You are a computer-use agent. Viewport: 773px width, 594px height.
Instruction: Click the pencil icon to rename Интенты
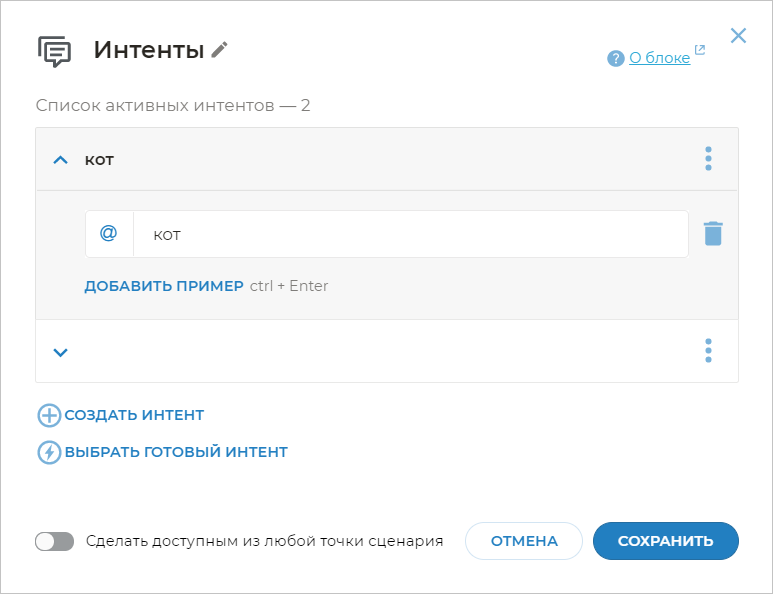point(220,50)
